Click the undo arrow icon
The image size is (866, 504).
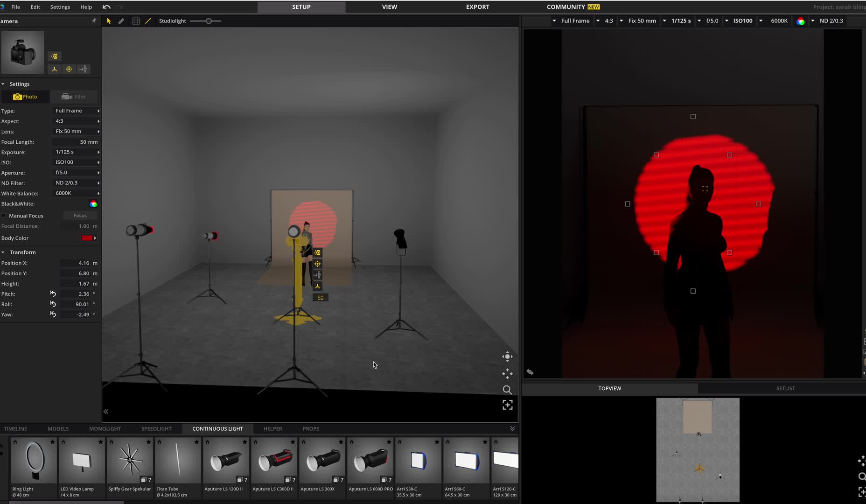click(106, 7)
